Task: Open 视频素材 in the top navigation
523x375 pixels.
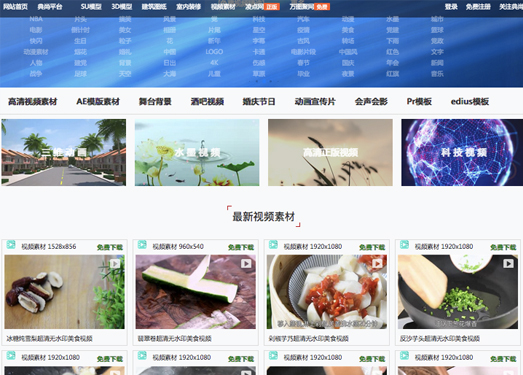Action: tap(223, 7)
